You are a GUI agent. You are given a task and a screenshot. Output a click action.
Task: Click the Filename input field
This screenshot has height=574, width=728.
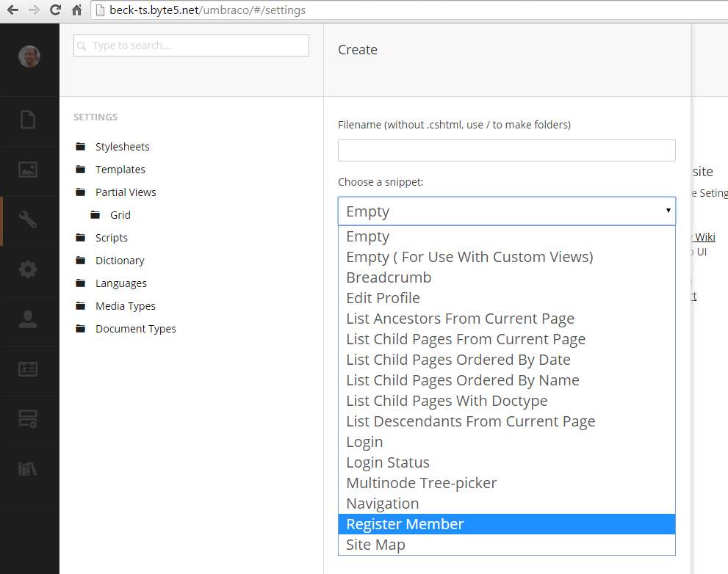506,150
